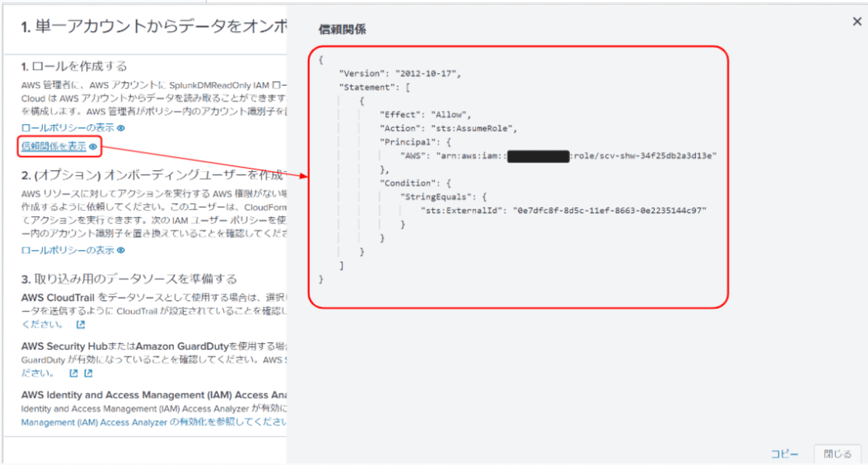Click the "Principal": { line

coord(416,142)
